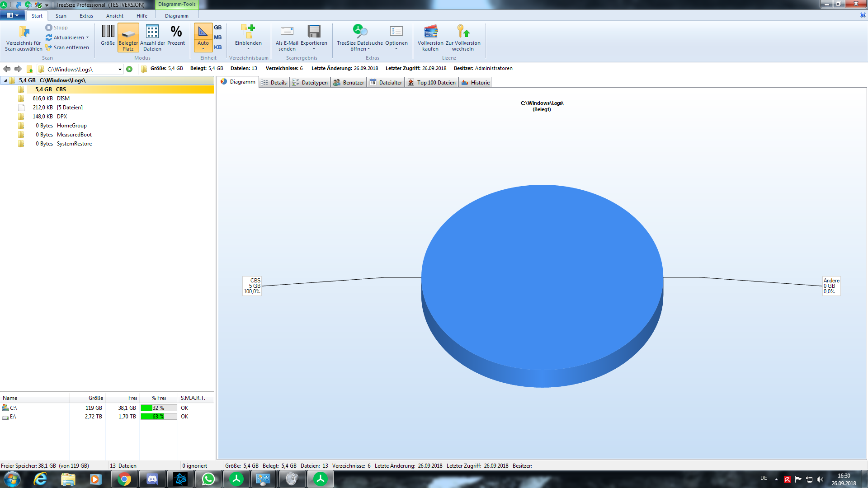Click the Verzeichnis für Scan auswählen icon
This screenshot has width=868, height=488.
point(24,32)
